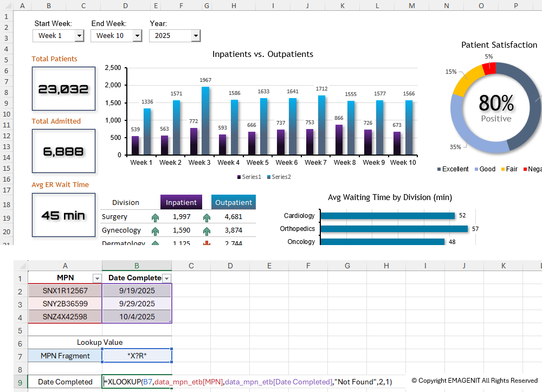This screenshot has width=542, height=392.
Task: Click the Cardiology waiting time bar
Action: click(387, 216)
